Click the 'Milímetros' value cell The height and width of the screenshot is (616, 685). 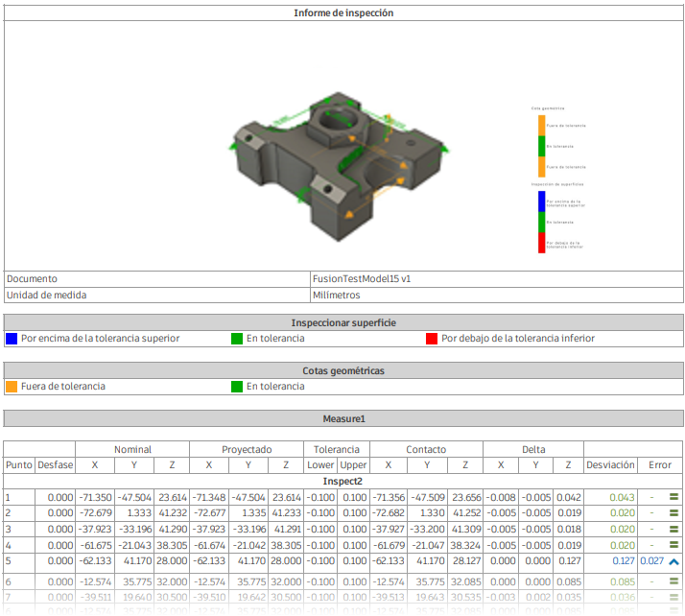tap(497, 295)
